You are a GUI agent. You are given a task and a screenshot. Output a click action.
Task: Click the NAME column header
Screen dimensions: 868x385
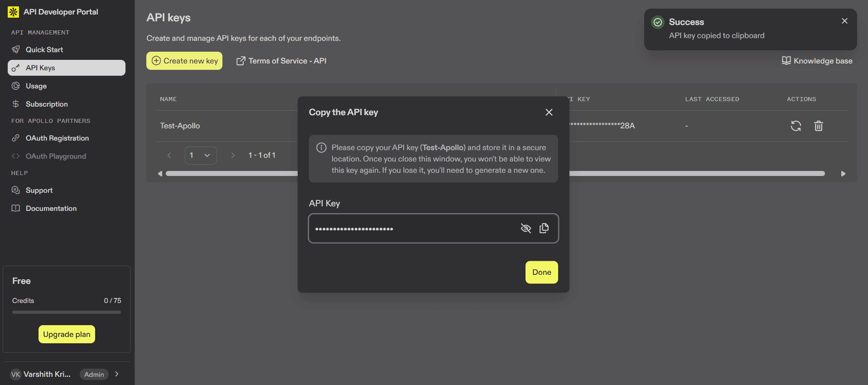(168, 99)
